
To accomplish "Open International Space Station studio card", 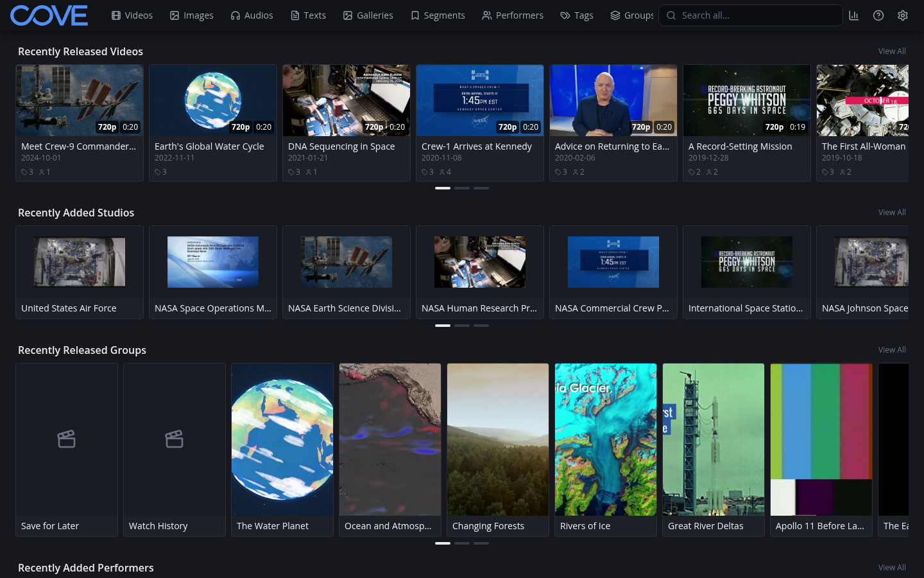I will 747,272.
